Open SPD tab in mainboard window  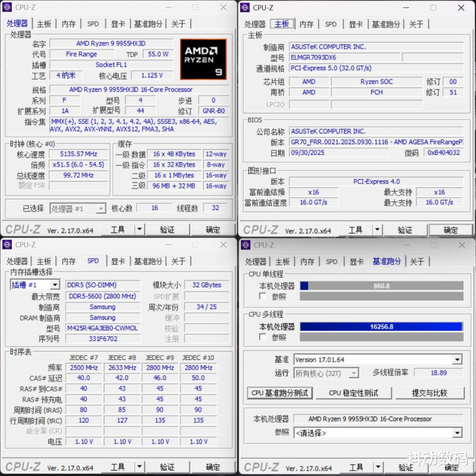(331, 24)
